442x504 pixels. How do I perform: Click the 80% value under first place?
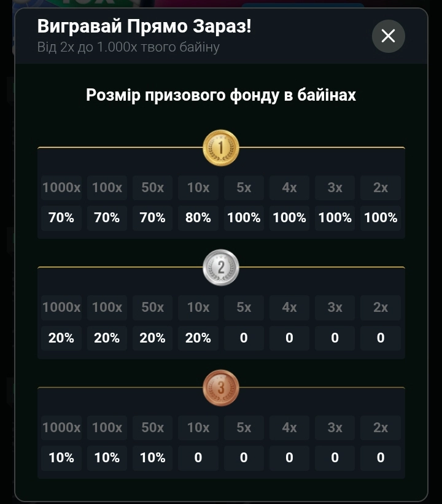point(198,217)
